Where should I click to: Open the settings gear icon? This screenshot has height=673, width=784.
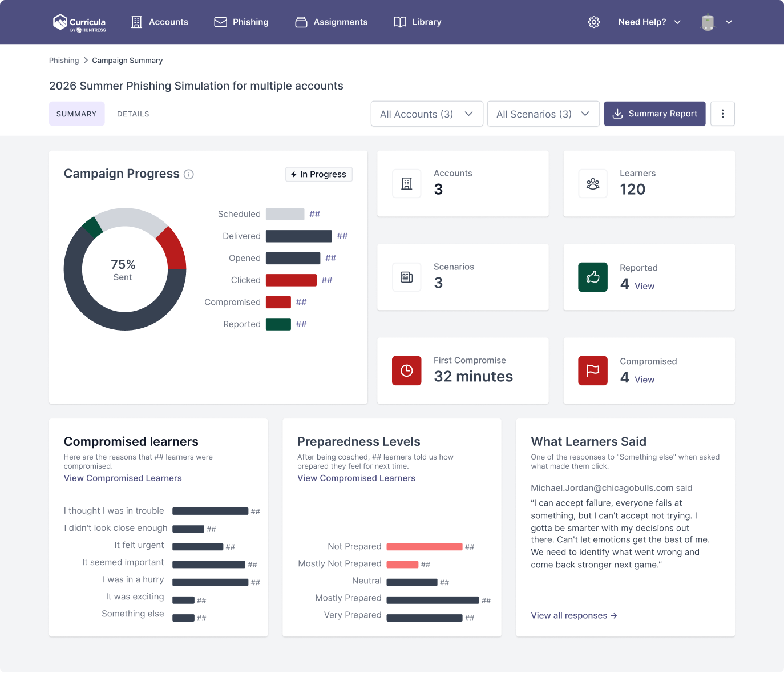[594, 22]
